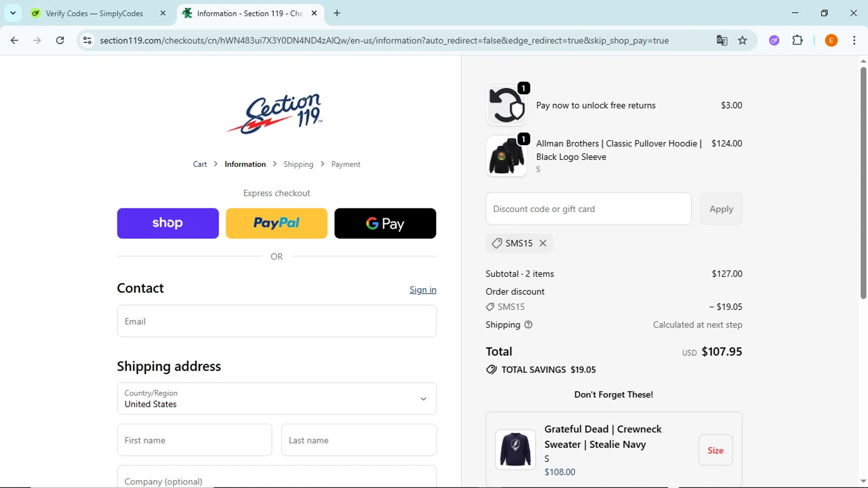
Task: Click the Grateful Dead sweater thumbnail
Action: [516, 450]
